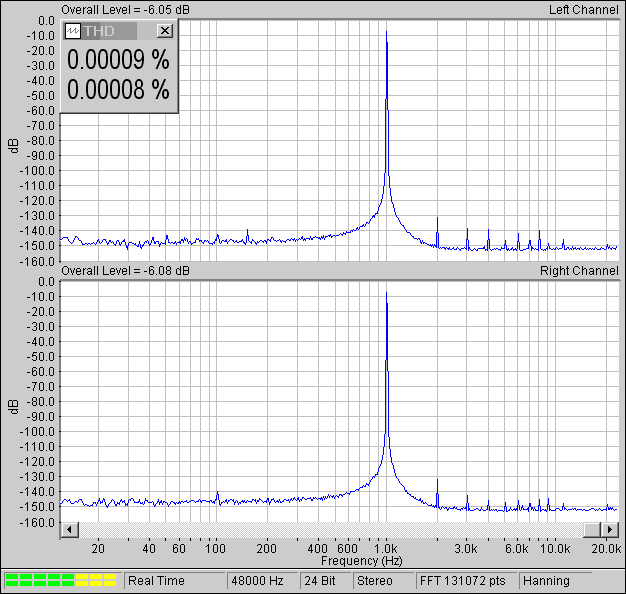
Task: Click the 'FFT 131072 pts' status field
Action: click(466, 580)
